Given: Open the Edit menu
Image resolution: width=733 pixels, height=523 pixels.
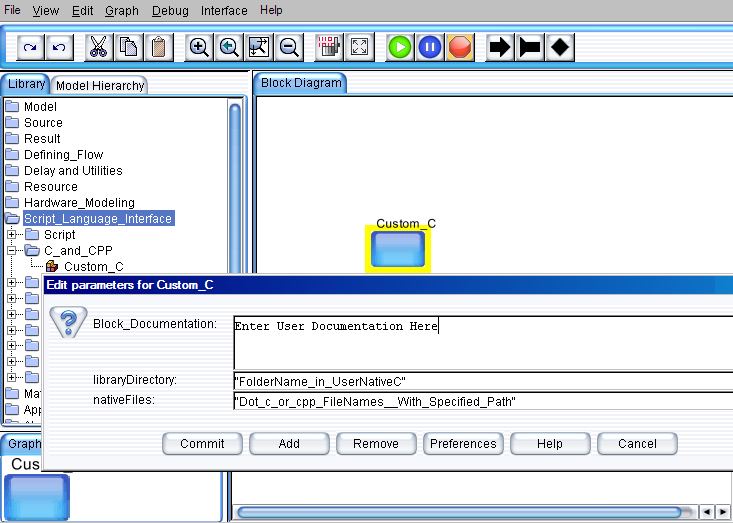Looking at the screenshot, I should [82, 10].
